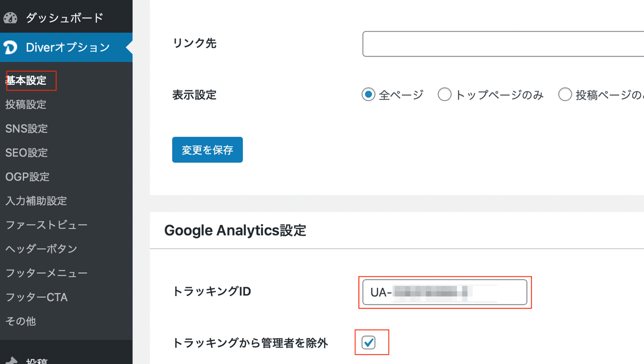Screen dimensions: 644x364
Task: Open ファーストビュー settings
Action: point(47,225)
